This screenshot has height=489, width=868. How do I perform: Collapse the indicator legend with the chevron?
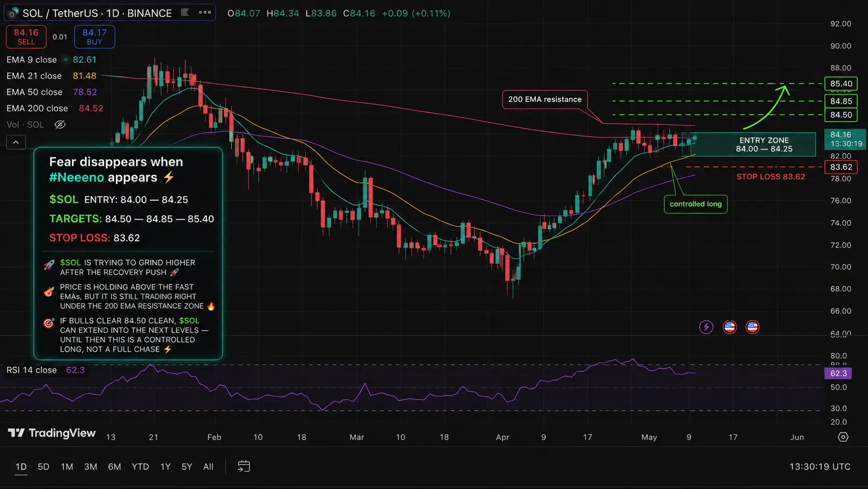click(x=16, y=142)
